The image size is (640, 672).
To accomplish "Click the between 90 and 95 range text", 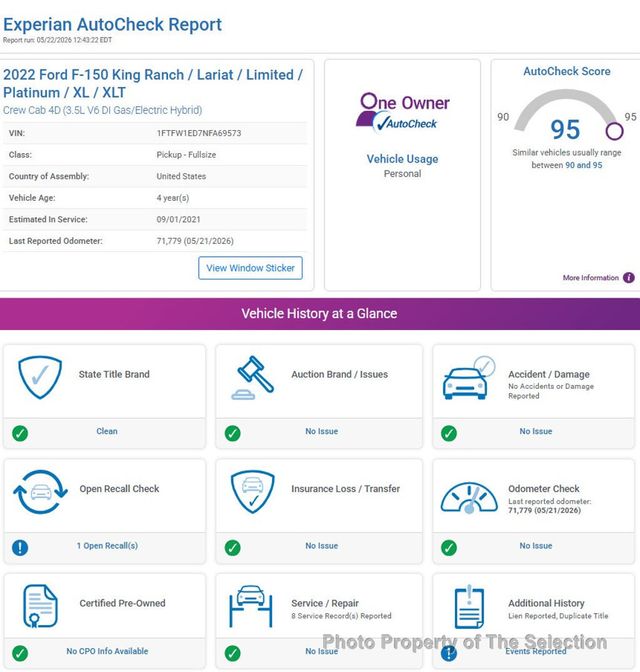I will click(x=567, y=165).
